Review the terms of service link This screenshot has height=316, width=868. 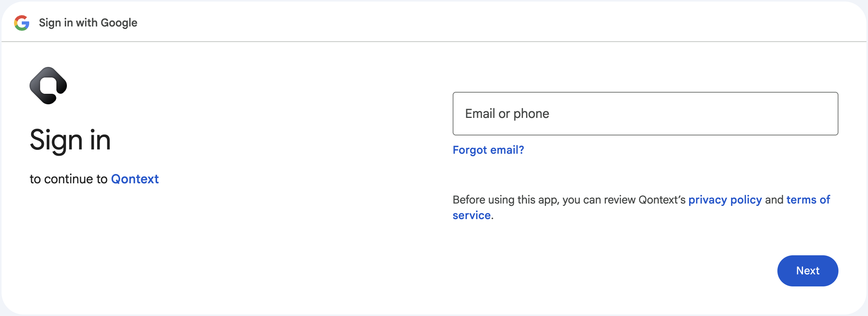(808, 200)
